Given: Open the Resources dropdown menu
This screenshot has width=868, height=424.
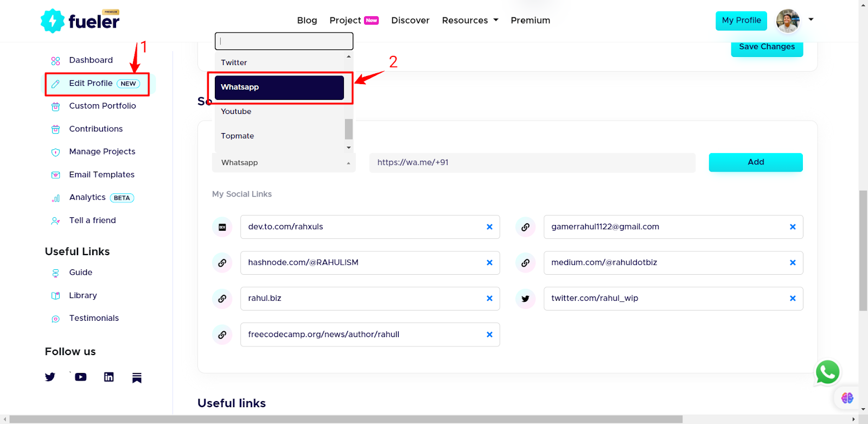Looking at the screenshot, I should 470,21.
